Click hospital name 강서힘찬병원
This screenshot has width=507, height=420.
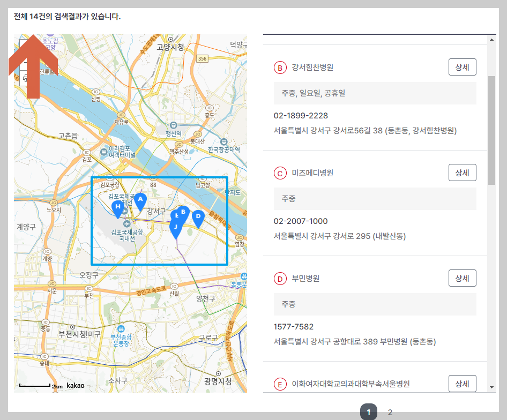click(x=312, y=67)
